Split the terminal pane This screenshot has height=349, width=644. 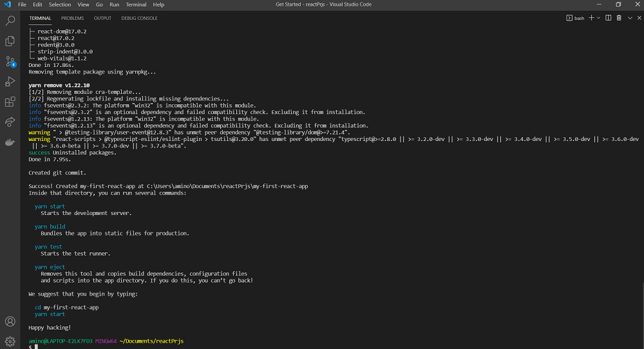coord(609,18)
